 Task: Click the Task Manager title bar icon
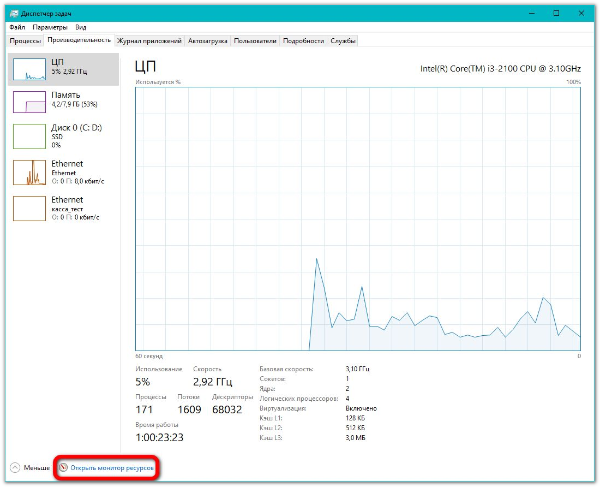click(13, 14)
